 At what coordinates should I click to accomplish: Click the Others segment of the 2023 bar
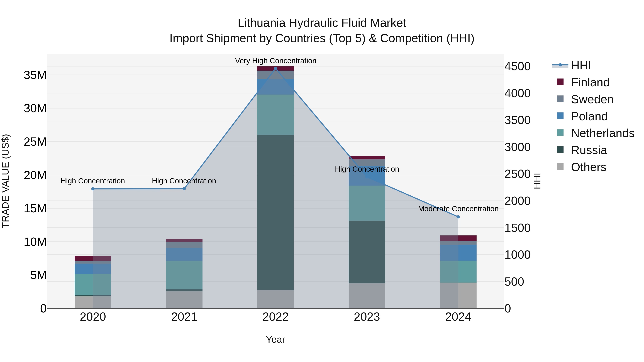click(x=367, y=296)
